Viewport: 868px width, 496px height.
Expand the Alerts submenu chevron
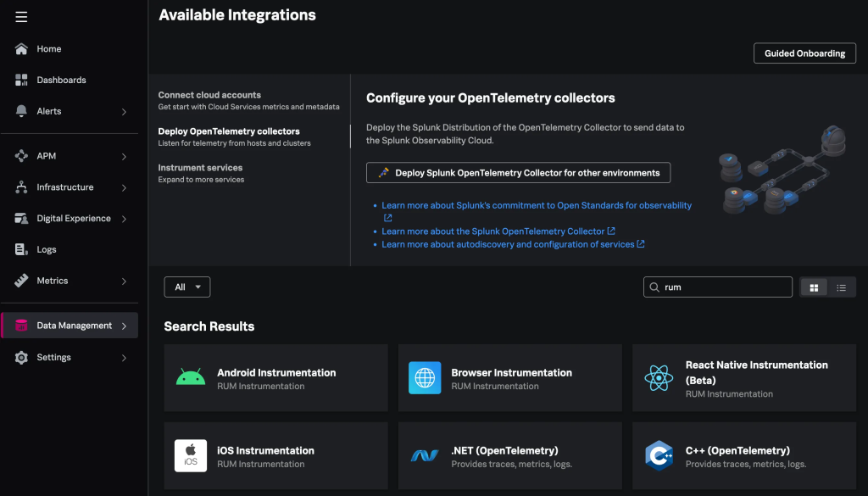pyautogui.click(x=124, y=112)
